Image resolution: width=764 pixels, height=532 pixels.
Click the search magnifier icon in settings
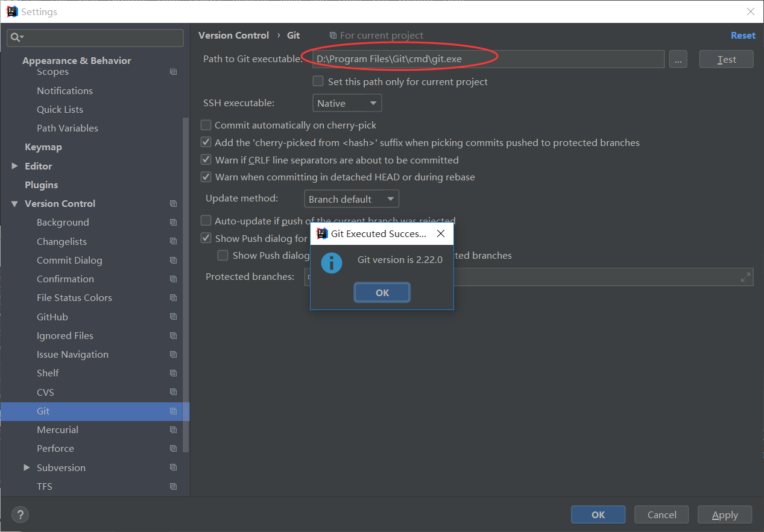(x=14, y=37)
